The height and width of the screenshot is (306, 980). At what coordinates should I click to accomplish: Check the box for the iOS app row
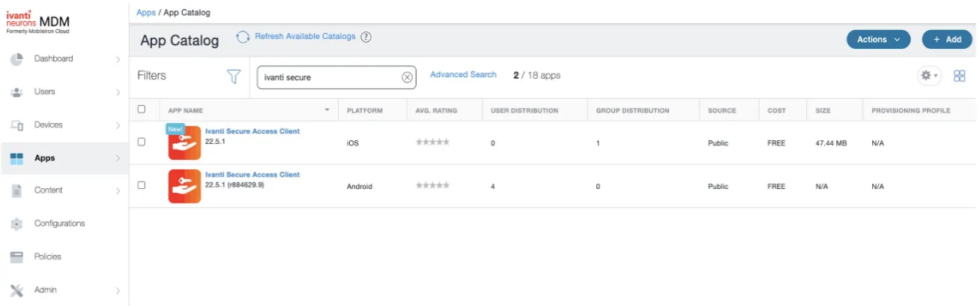142,142
